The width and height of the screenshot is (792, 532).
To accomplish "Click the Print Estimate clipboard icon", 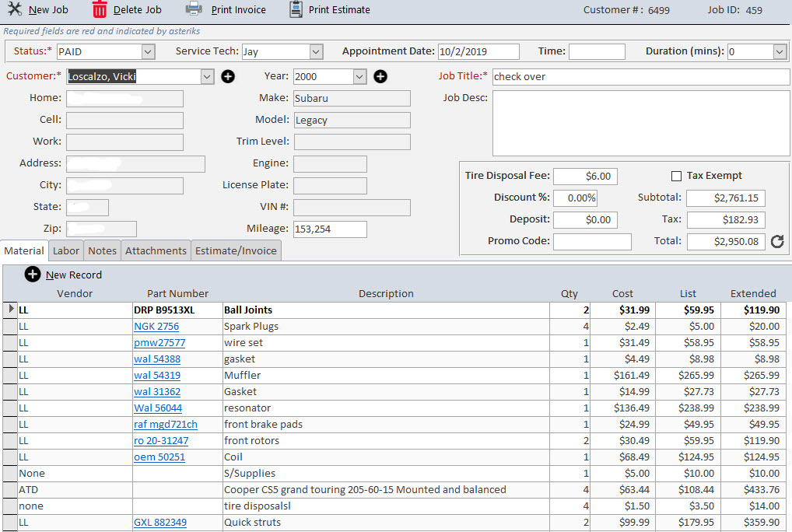I will (296, 9).
